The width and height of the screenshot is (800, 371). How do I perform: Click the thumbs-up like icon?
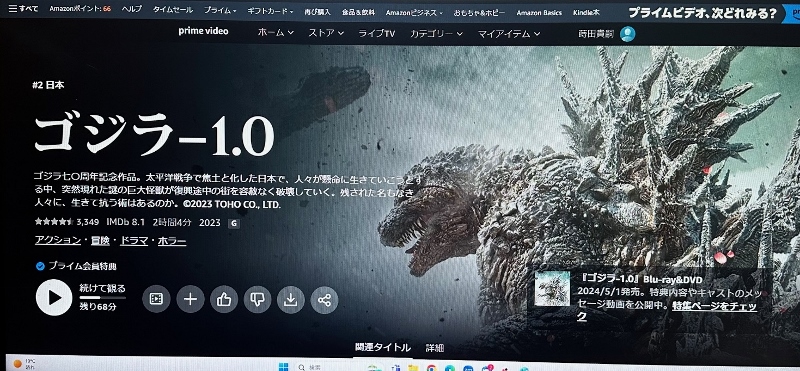coord(224,299)
